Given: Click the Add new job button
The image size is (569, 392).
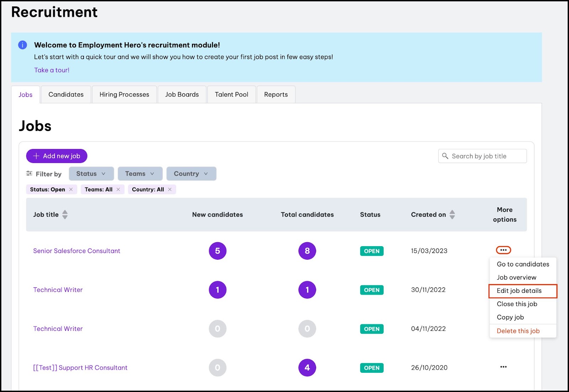Looking at the screenshot, I should 57,156.
